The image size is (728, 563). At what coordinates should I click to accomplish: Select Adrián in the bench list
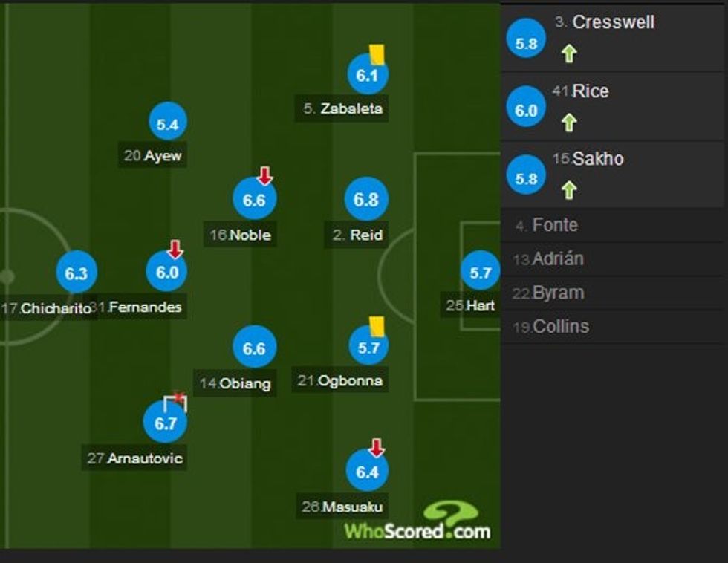(558, 259)
